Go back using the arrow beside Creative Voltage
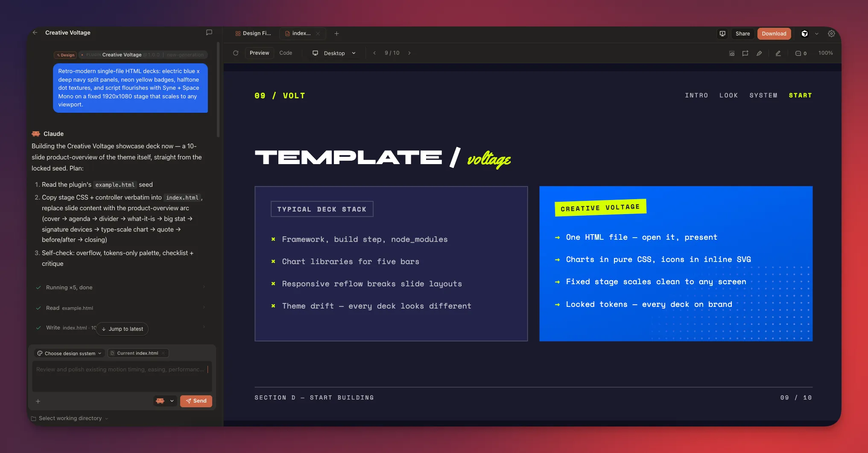 pyautogui.click(x=35, y=32)
